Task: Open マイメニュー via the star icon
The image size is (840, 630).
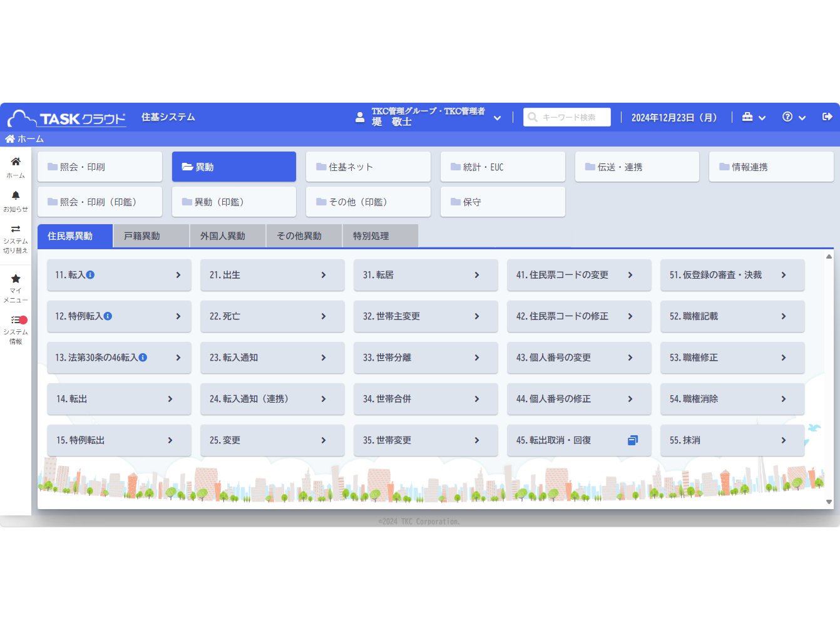Action: [16, 279]
